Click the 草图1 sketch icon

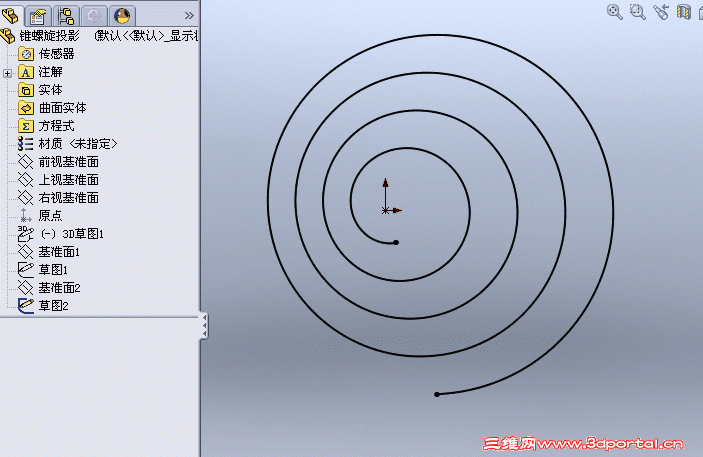pyautogui.click(x=26, y=270)
